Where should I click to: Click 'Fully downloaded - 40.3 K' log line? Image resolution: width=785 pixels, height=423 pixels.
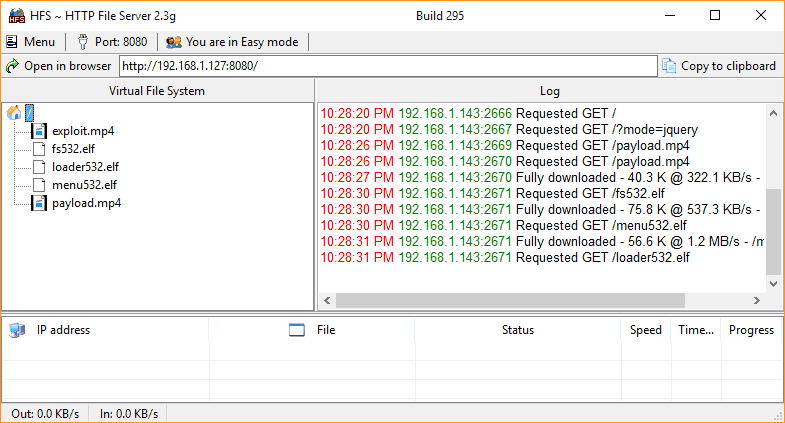[x=541, y=178]
